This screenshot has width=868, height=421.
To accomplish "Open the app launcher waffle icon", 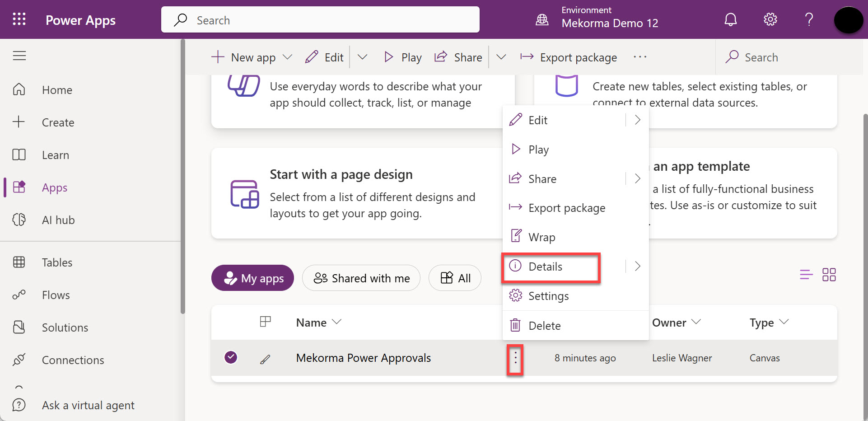I will 19,19.
